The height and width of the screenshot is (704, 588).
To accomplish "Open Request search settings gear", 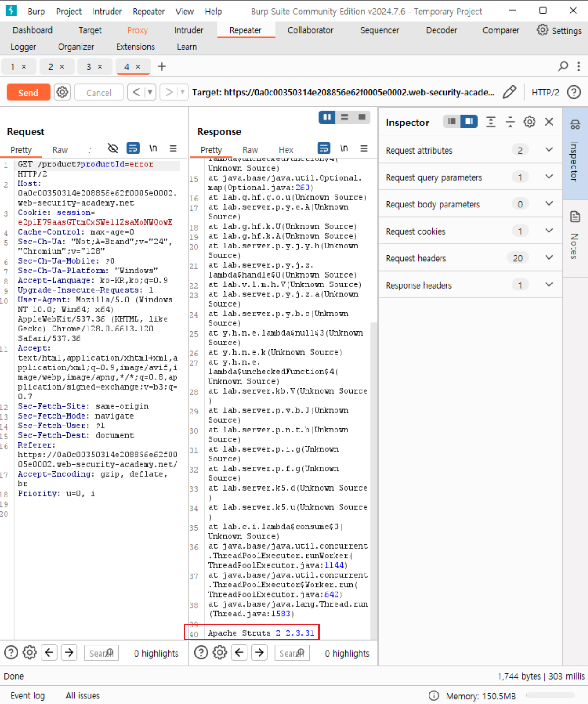I will click(x=30, y=652).
